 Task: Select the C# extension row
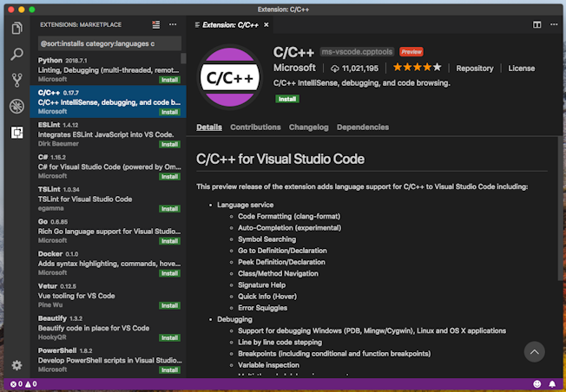pos(108,166)
